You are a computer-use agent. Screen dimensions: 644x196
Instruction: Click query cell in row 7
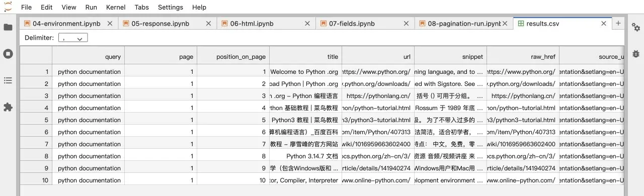click(x=89, y=144)
